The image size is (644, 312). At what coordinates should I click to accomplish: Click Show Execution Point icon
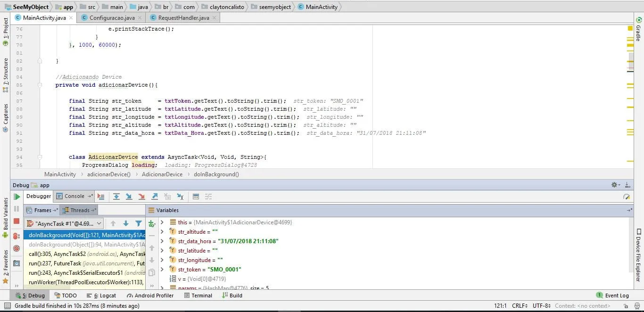coord(101,197)
